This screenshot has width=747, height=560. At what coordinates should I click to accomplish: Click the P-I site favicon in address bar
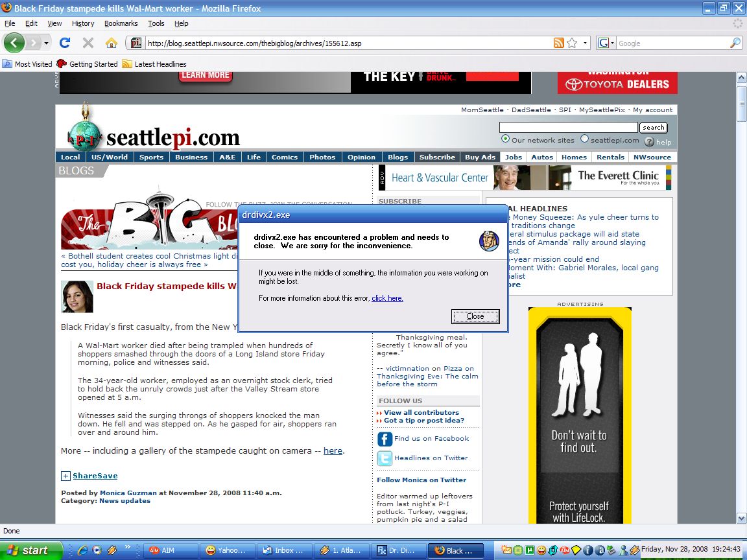136,43
